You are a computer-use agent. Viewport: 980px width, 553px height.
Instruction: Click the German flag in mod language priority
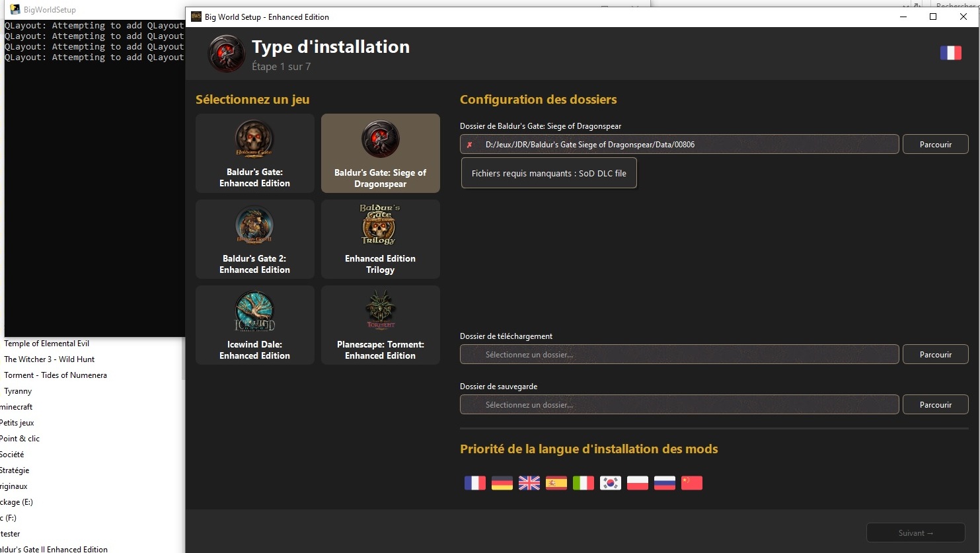502,483
